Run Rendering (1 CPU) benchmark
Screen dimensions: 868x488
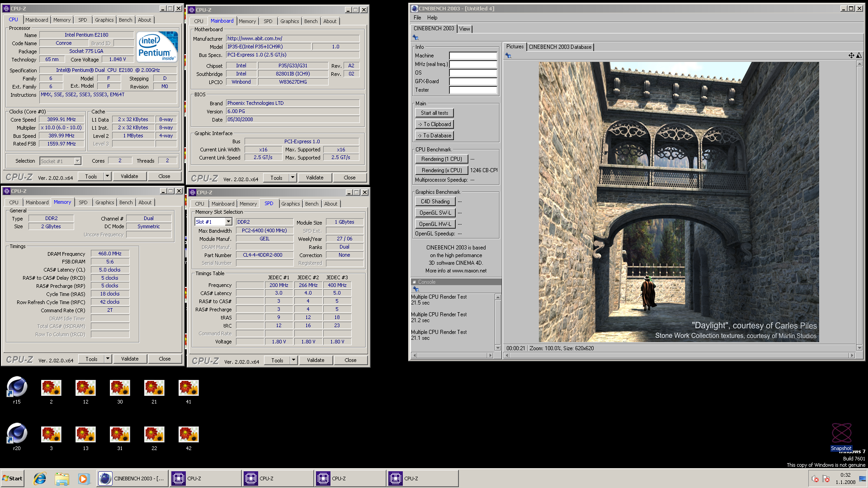tap(442, 159)
